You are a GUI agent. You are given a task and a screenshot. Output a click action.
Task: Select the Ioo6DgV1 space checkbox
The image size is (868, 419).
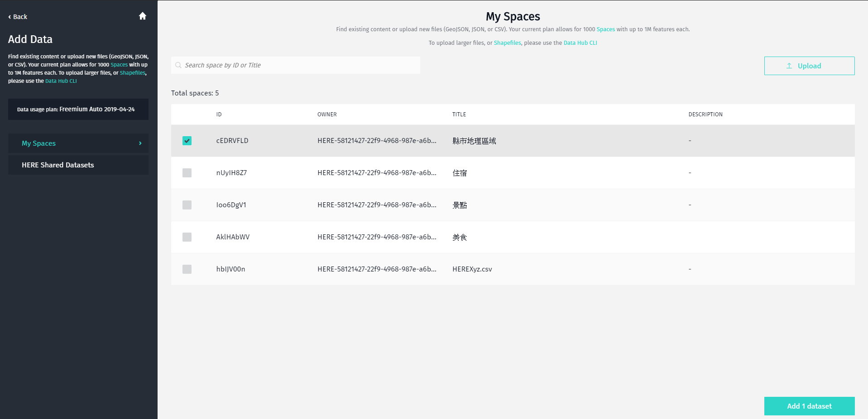coord(187,205)
